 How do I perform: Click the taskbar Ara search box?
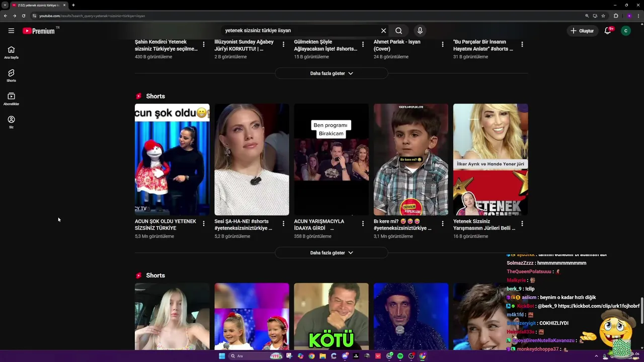[256, 356]
